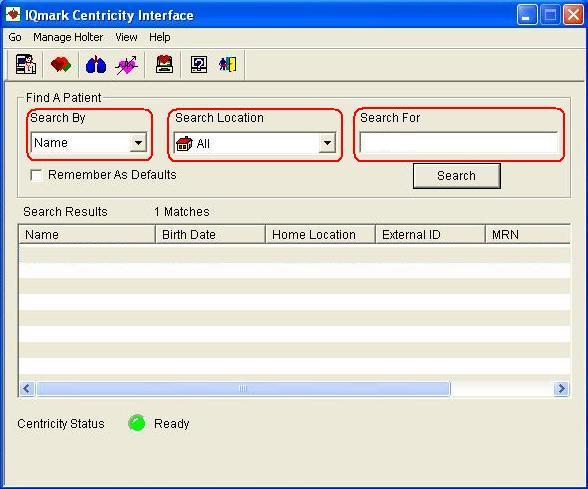Expand the Search Location dropdown arrow

(327, 143)
